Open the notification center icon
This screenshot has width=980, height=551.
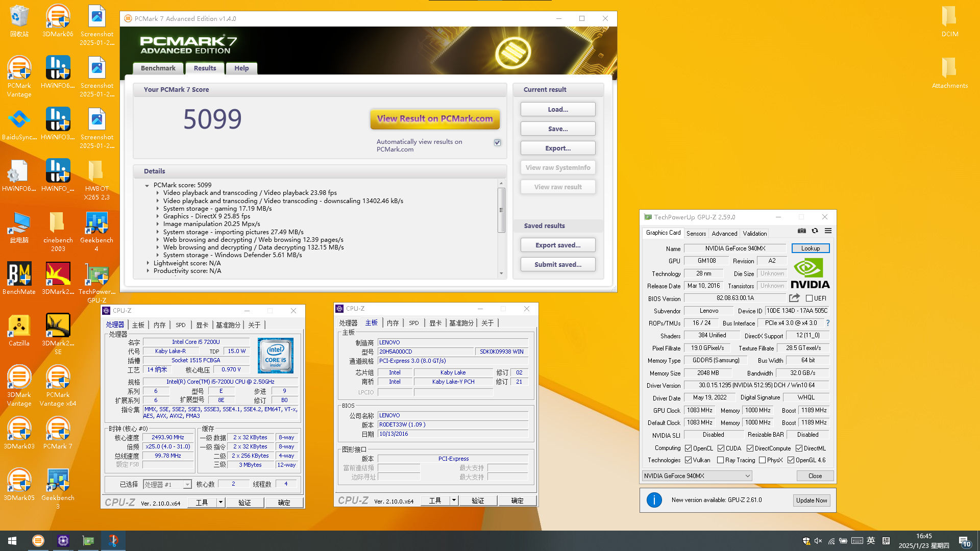(x=964, y=541)
